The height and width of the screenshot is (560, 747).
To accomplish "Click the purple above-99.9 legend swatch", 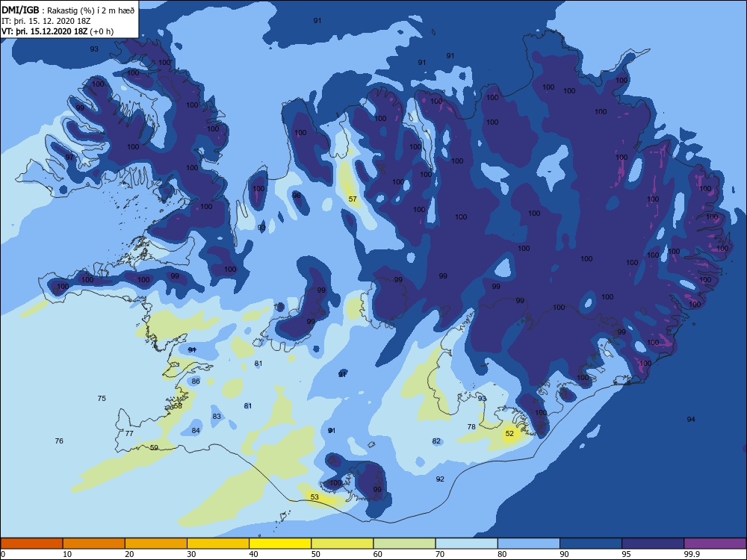I will pyautogui.click(x=715, y=544).
